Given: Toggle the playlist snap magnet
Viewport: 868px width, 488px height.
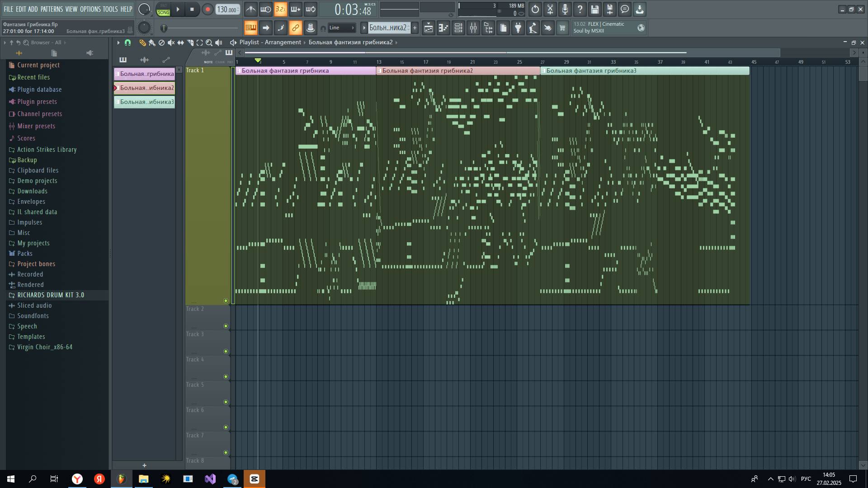Looking at the screenshot, I should [127, 42].
